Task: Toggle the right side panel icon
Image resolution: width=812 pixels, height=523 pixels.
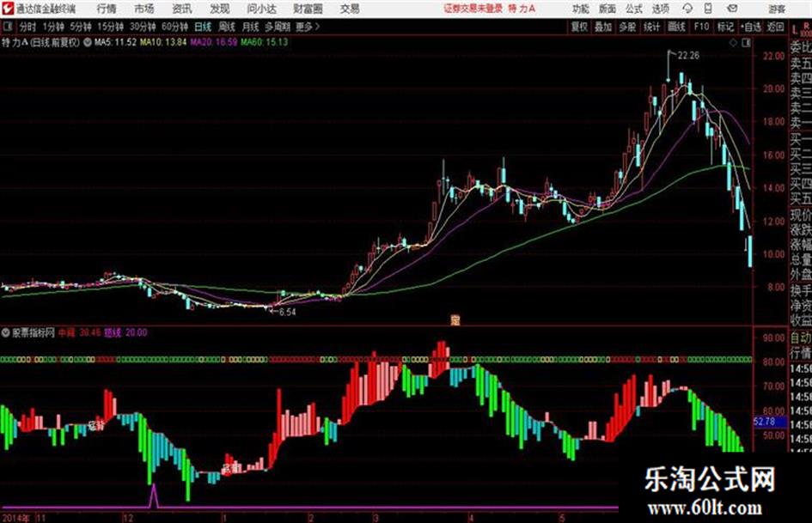Action: [x=746, y=43]
